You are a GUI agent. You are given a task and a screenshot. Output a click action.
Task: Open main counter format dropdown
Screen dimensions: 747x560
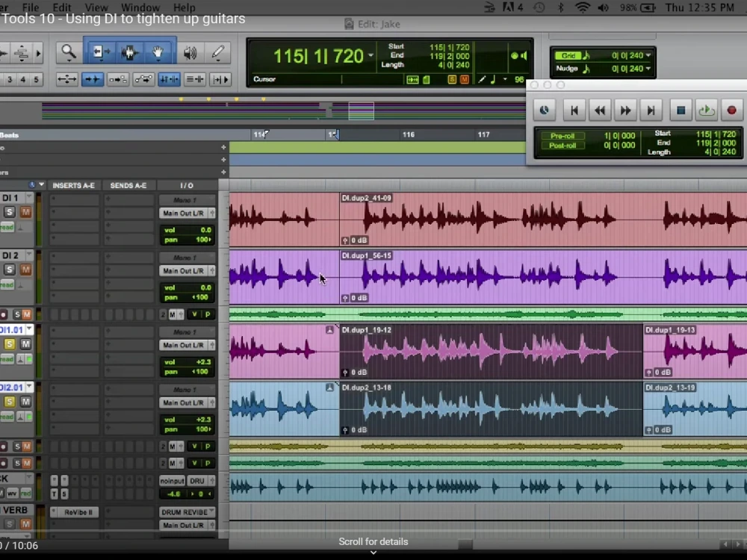pyautogui.click(x=371, y=56)
